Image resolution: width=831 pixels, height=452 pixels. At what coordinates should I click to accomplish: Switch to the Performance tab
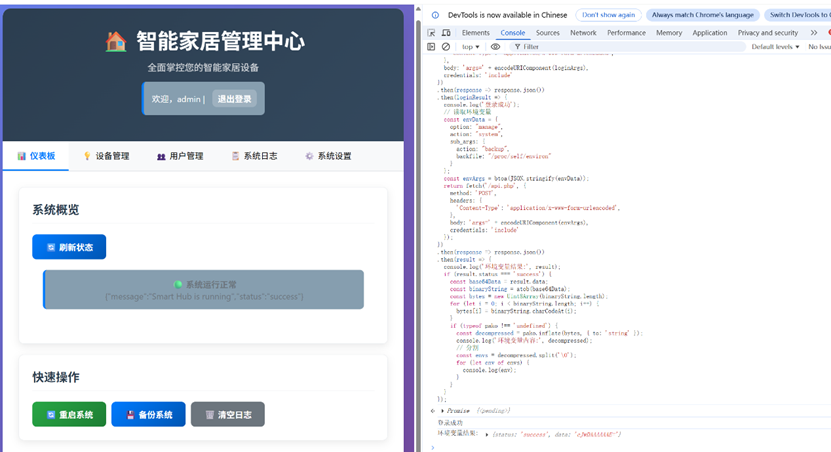pos(626,33)
